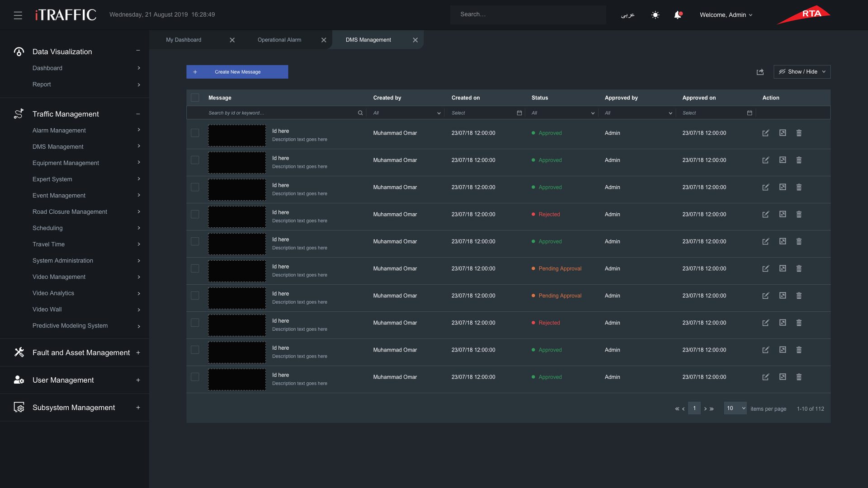Toggle brightness theme sun icon
This screenshot has width=868, height=488.
click(655, 15)
